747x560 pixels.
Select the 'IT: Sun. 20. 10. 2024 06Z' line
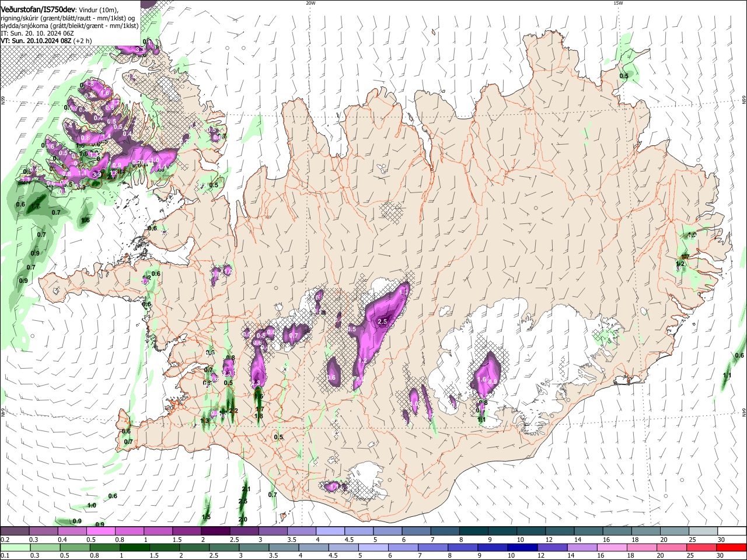point(37,34)
